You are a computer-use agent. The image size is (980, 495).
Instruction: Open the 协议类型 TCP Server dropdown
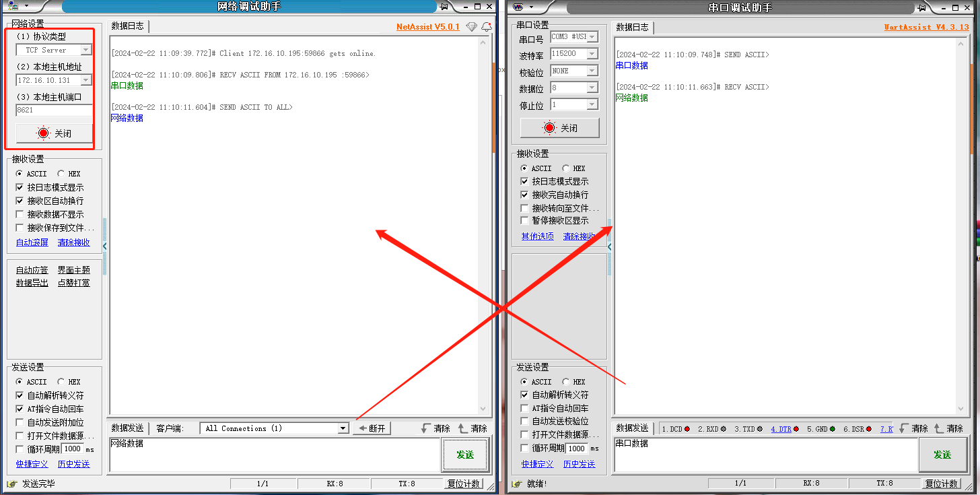click(85, 50)
